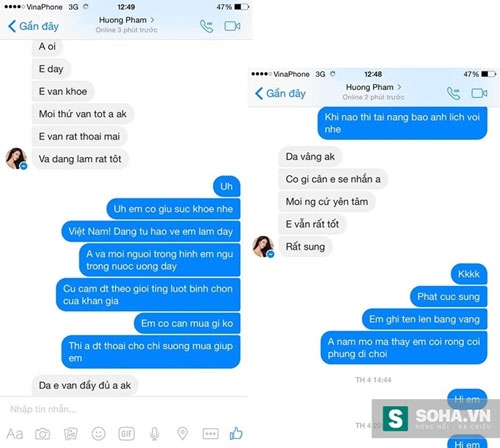Expand Huong Pham contact info in right chat

pos(373,87)
